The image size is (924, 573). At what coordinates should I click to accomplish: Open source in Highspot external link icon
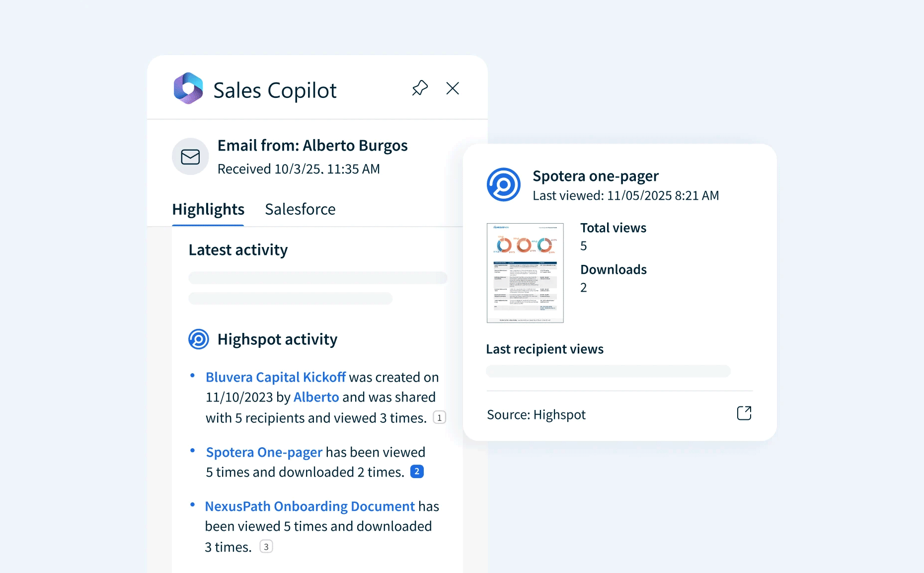click(744, 413)
